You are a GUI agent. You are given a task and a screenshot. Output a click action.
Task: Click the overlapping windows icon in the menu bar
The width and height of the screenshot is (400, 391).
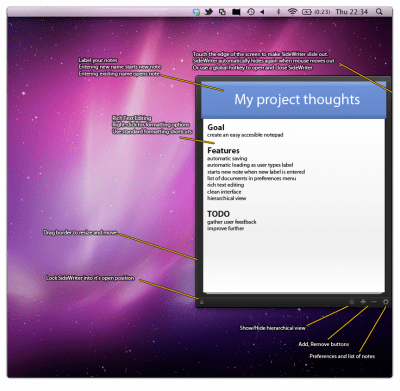(222, 12)
